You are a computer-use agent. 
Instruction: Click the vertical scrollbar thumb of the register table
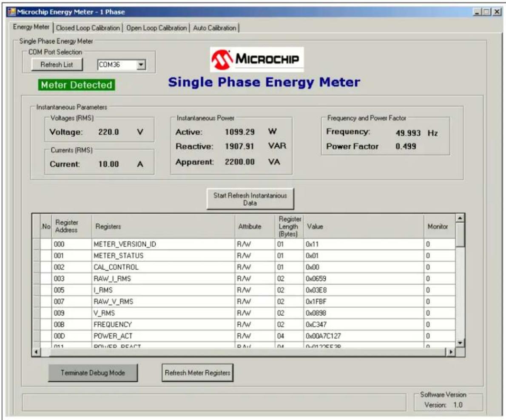tap(460, 235)
